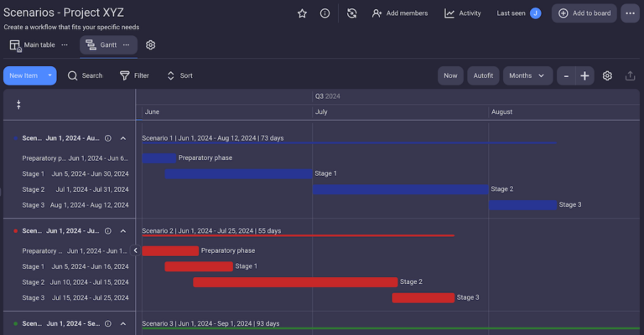Open the New Item dropdown arrow

50,75
